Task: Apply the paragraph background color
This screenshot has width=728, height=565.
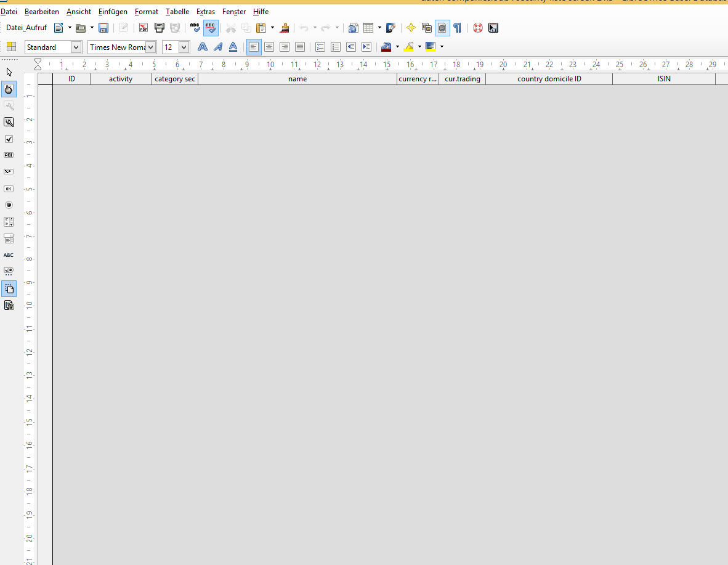Action: click(x=431, y=47)
